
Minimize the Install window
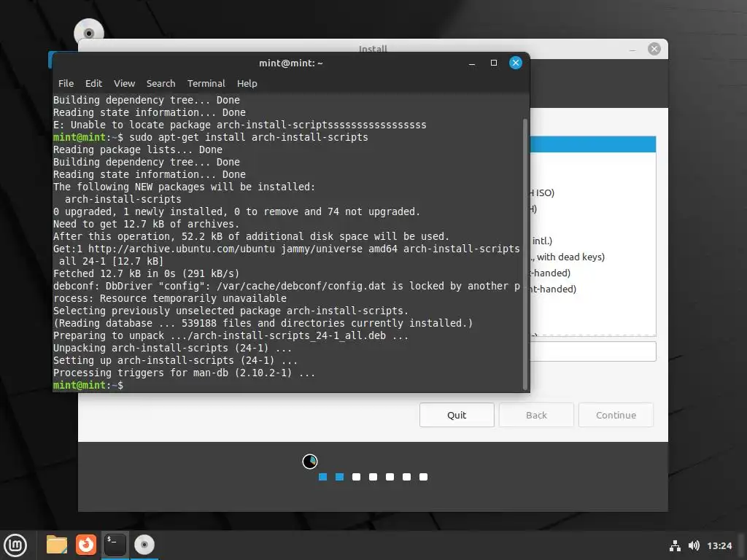632,50
